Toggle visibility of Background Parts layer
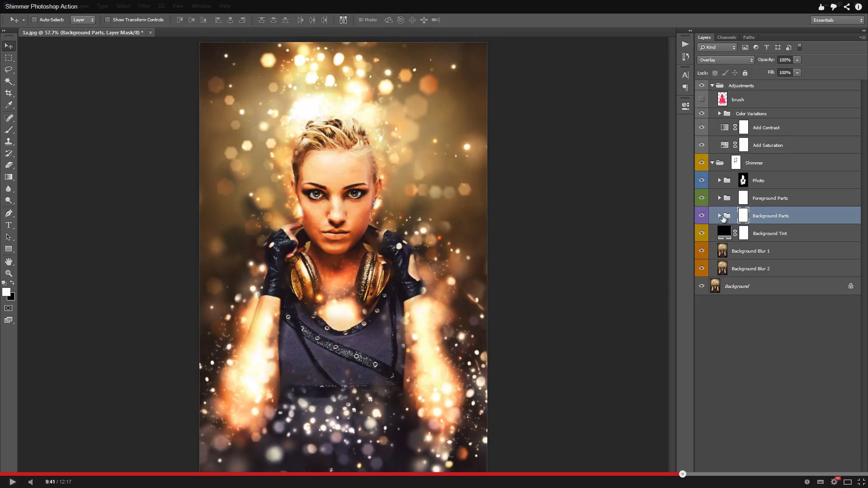 pyautogui.click(x=701, y=215)
